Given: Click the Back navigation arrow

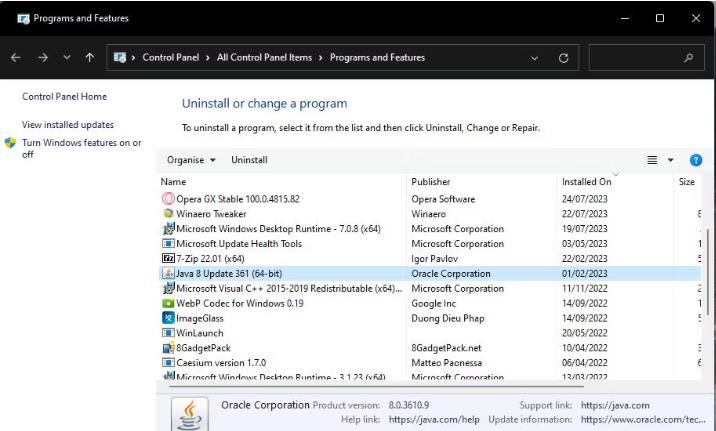Looking at the screenshot, I should point(16,58).
